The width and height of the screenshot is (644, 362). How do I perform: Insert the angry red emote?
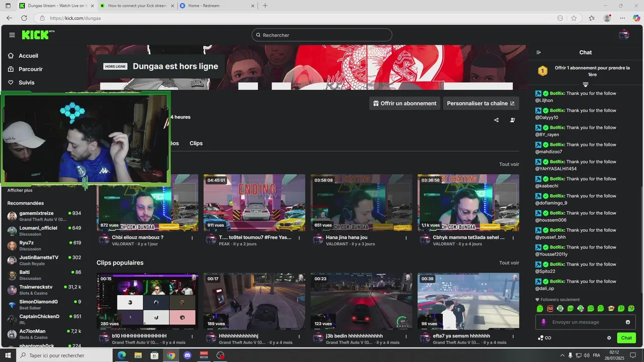click(550, 308)
